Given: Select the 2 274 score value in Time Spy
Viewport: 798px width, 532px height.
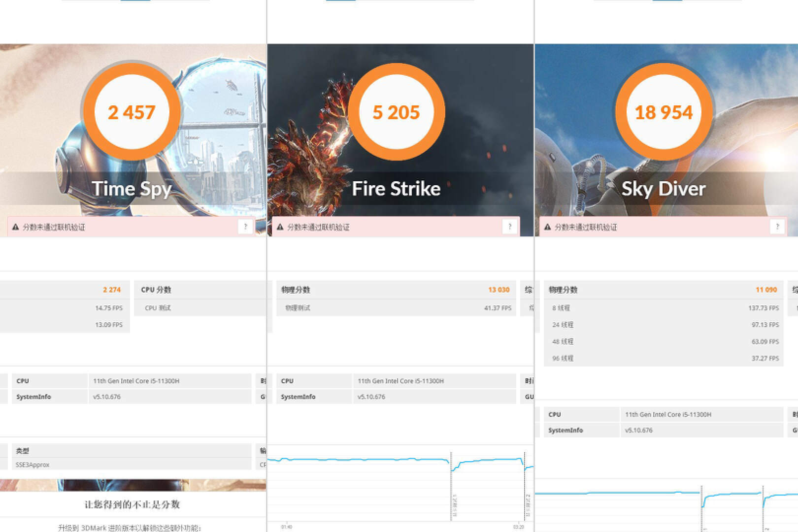Looking at the screenshot, I should [x=112, y=290].
